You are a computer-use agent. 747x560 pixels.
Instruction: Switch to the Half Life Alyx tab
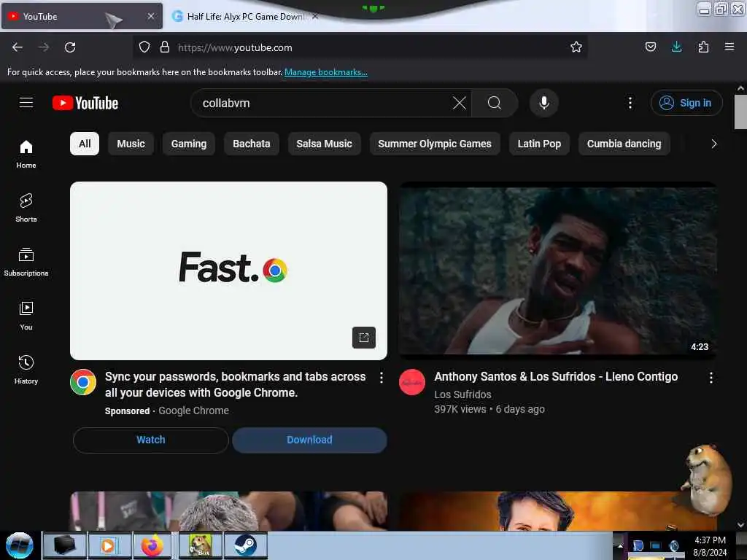point(243,16)
